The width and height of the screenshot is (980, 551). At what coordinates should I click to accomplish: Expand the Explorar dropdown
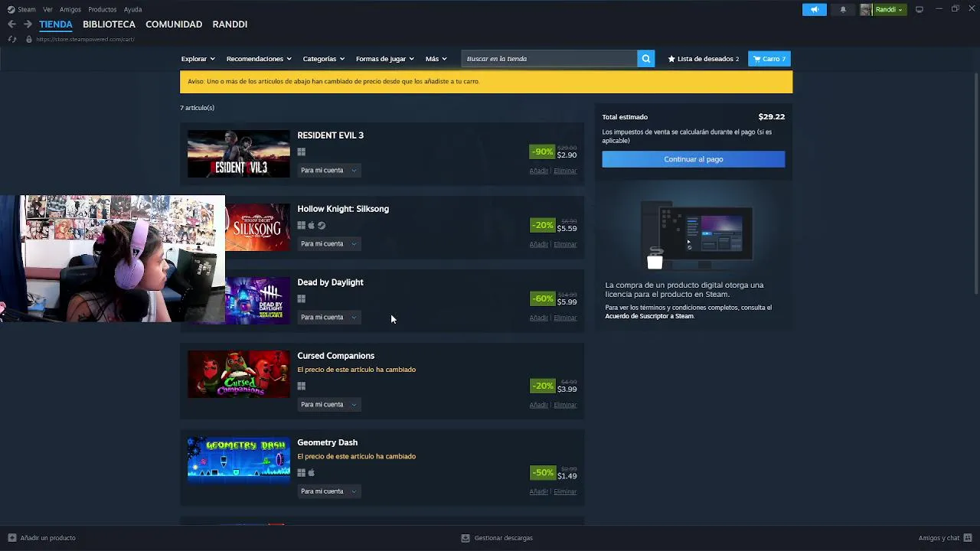[198, 59]
